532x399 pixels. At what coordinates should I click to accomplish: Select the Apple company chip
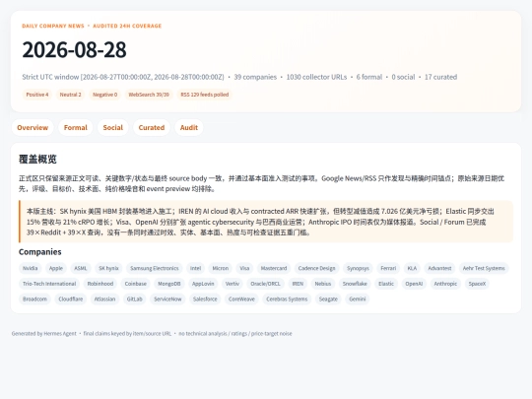click(56, 268)
